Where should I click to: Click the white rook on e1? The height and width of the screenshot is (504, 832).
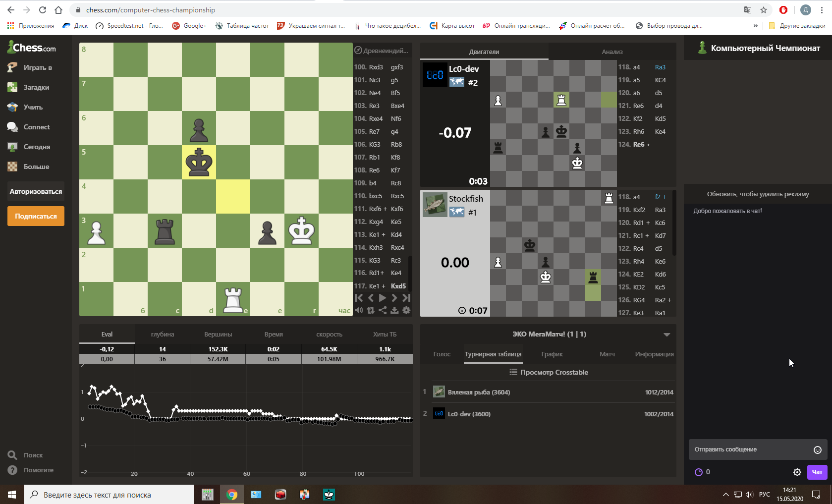pyautogui.click(x=233, y=299)
